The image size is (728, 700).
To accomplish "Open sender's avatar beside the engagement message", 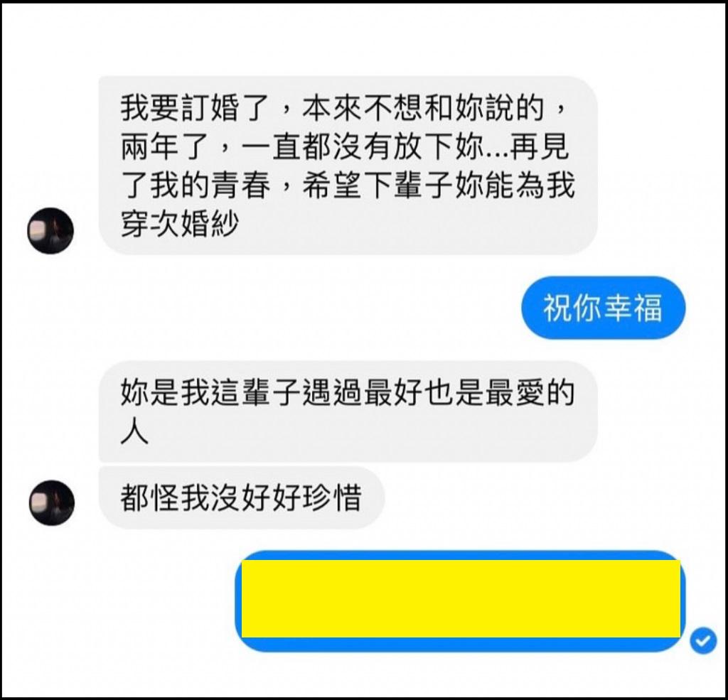I will point(50,231).
